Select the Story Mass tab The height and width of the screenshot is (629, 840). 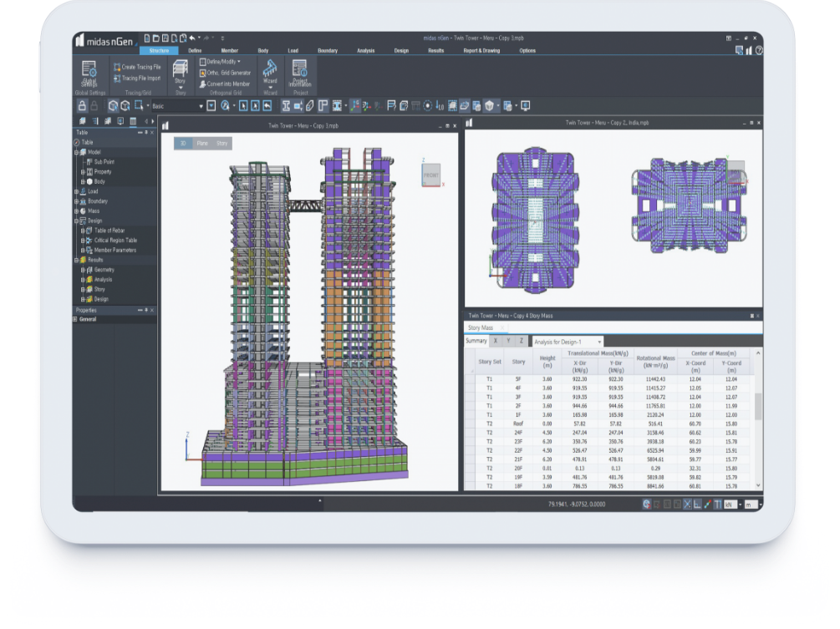tap(481, 327)
